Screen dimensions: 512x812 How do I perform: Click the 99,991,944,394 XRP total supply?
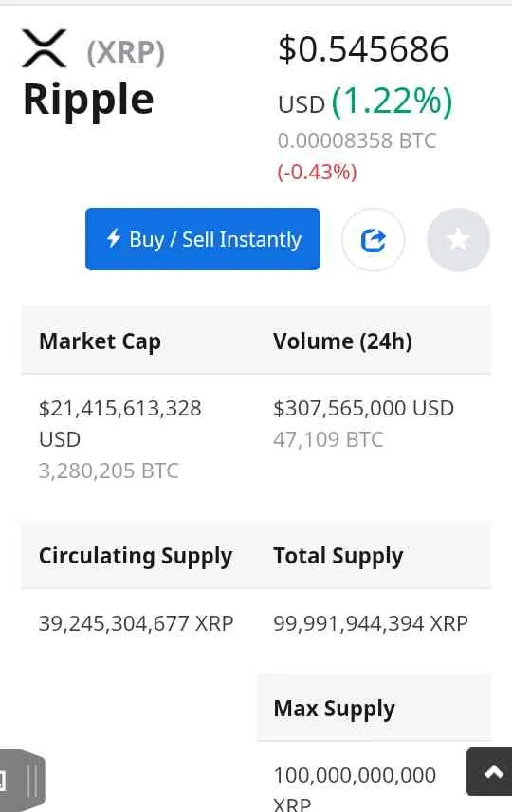(371, 623)
